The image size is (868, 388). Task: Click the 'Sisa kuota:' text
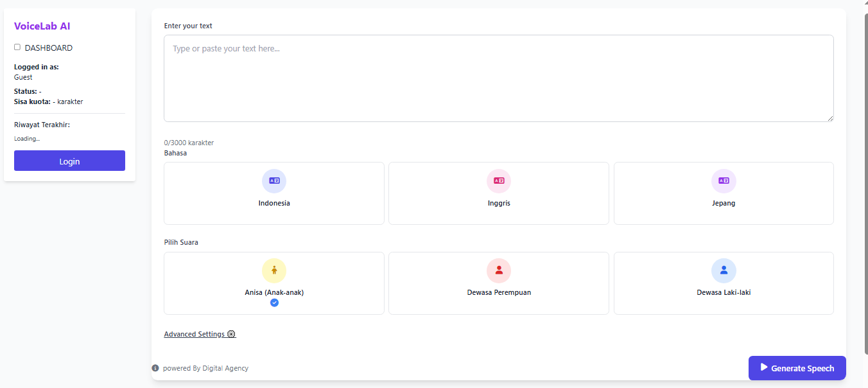[32, 101]
